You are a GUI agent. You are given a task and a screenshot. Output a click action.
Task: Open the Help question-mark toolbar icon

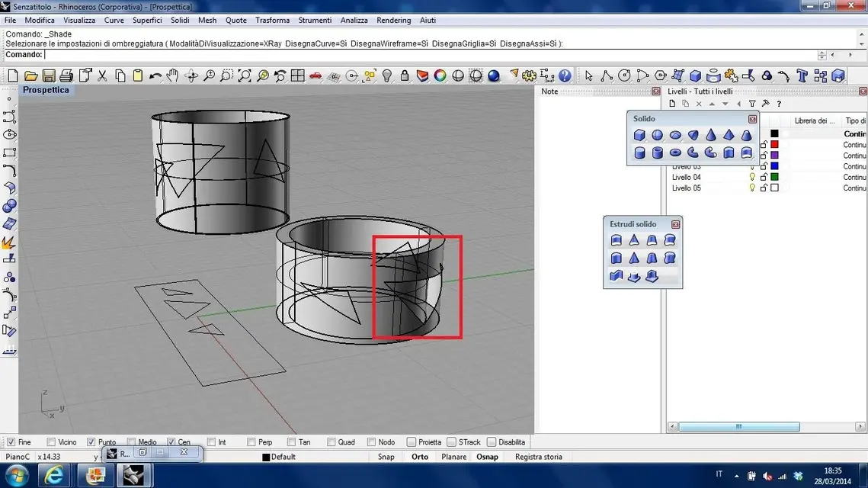pos(565,75)
